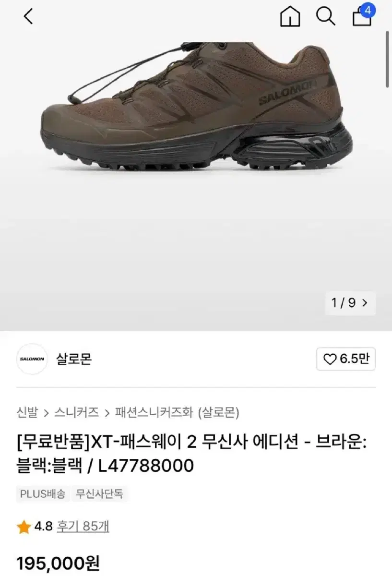392x576 pixels.
Task: Open the 후기 85개 reviews link
Action: [x=83, y=527]
